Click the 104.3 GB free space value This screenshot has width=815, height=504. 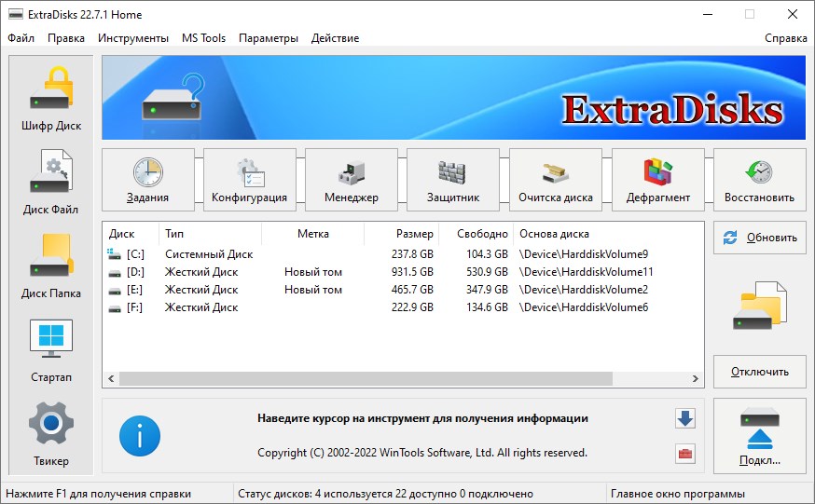[x=487, y=254]
